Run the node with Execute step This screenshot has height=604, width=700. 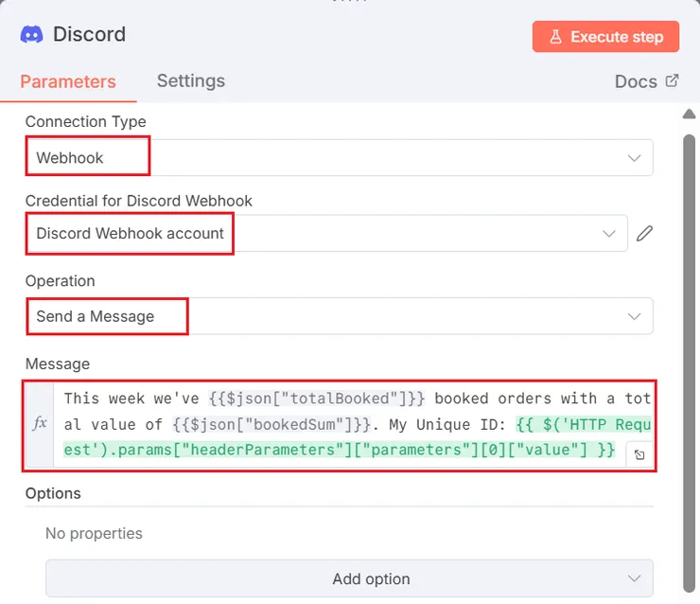(x=605, y=37)
